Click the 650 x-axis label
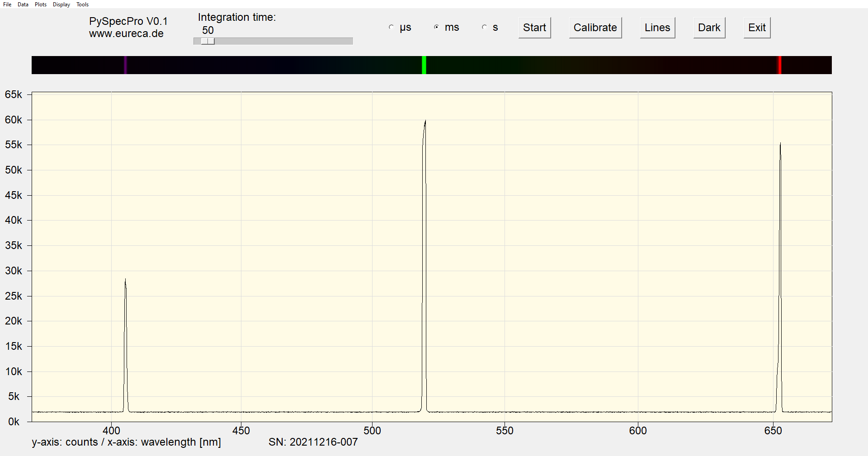The width and height of the screenshot is (868, 456). pos(773,431)
